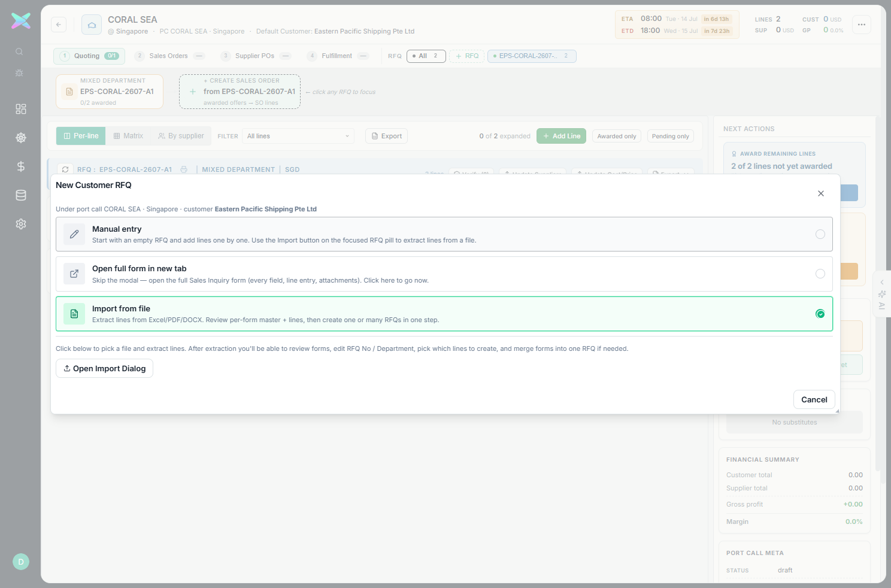Click the AI sparkle icon on right edge

point(882,294)
